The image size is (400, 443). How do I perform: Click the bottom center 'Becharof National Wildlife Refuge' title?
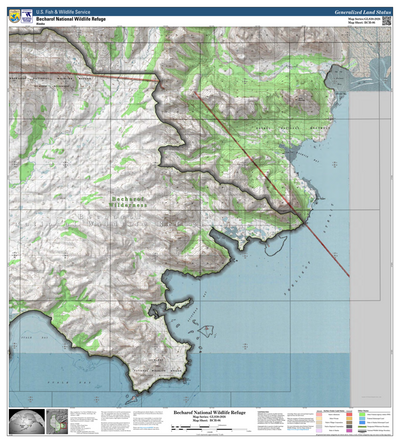click(210, 413)
